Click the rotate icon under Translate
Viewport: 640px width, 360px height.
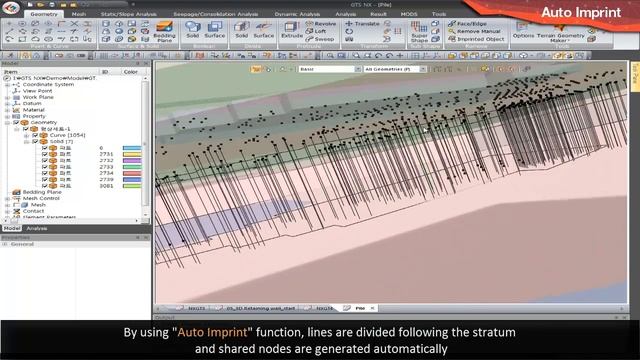point(349,31)
